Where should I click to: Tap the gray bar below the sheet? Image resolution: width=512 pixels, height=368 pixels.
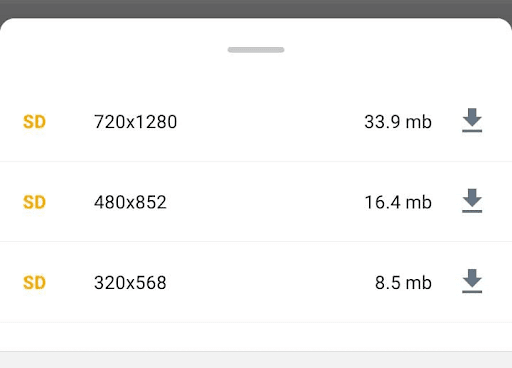tap(256, 360)
